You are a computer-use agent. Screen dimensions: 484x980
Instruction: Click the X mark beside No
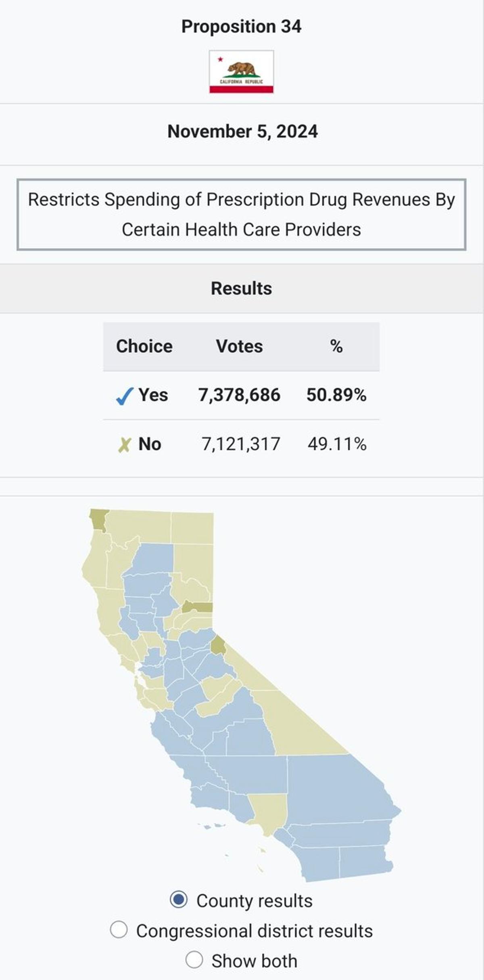coord(124,445)
